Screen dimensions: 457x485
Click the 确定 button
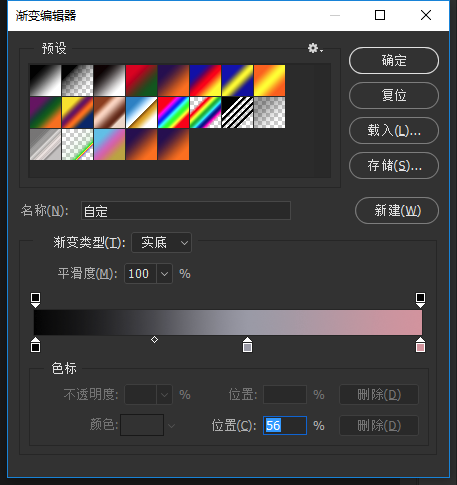394,60
